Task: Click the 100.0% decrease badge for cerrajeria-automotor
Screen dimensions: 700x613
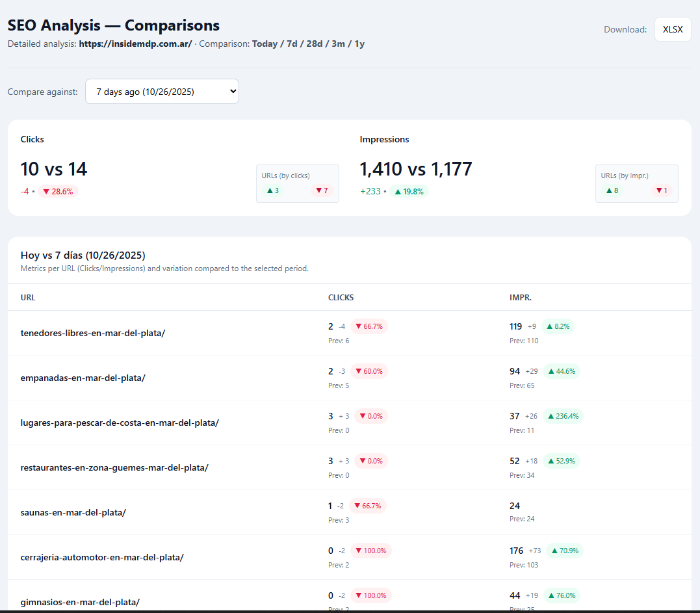Action: 371,550
